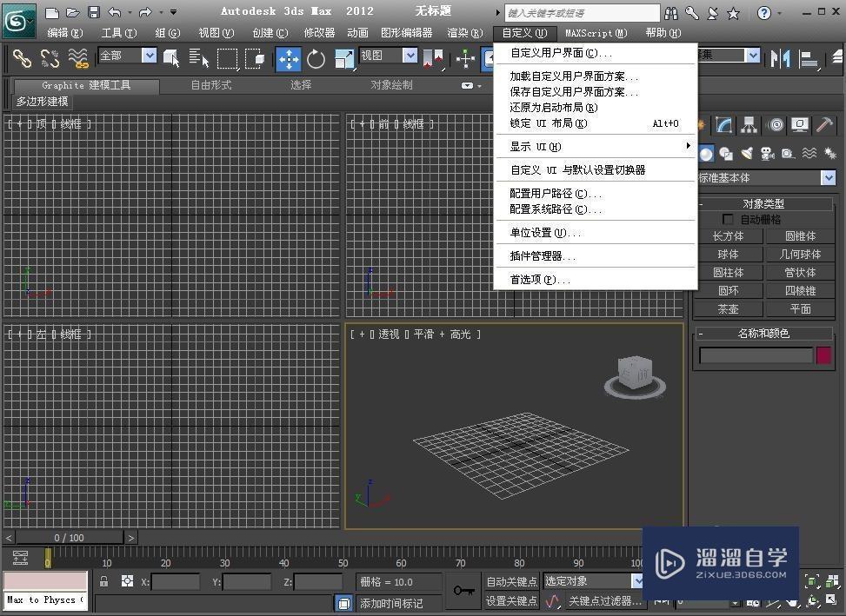
Task: Click the object name input field
Action: [x=755, y=355]
